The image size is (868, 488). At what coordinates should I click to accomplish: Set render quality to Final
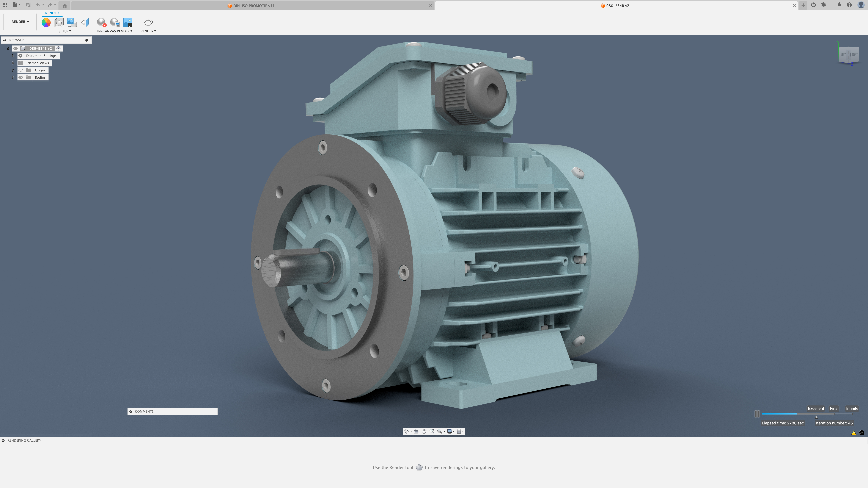[x=834, y=408]
